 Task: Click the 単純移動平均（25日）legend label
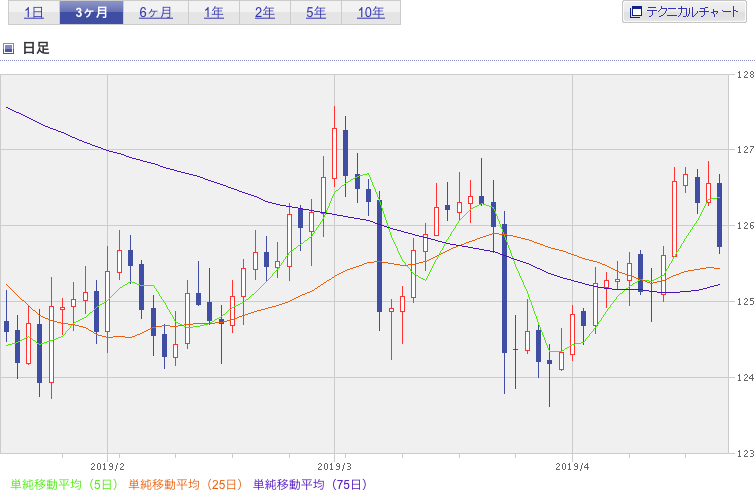pos(186,484)
